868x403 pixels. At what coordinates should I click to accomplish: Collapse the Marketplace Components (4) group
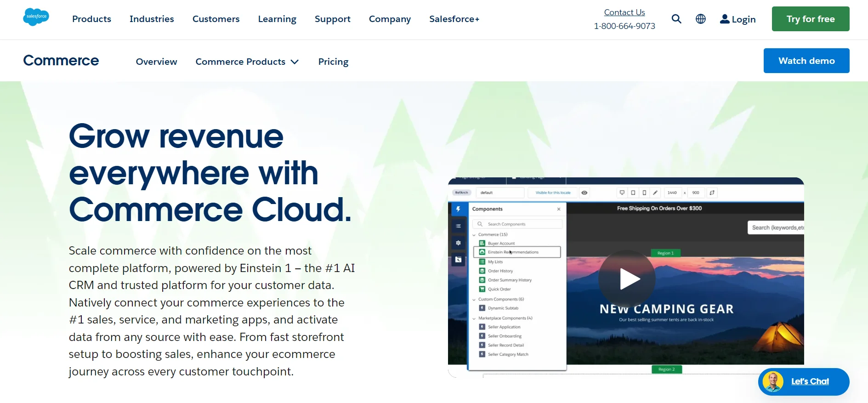point(474,318)
